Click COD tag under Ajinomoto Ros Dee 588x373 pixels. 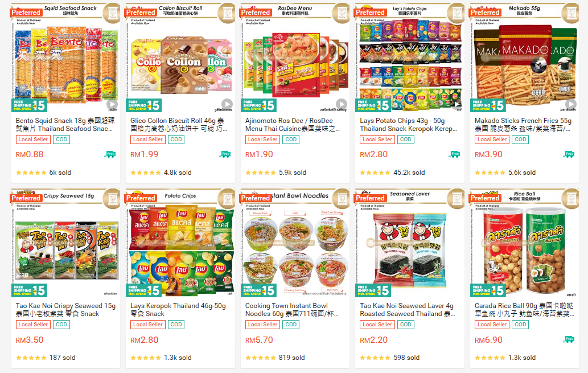(291, 139)
